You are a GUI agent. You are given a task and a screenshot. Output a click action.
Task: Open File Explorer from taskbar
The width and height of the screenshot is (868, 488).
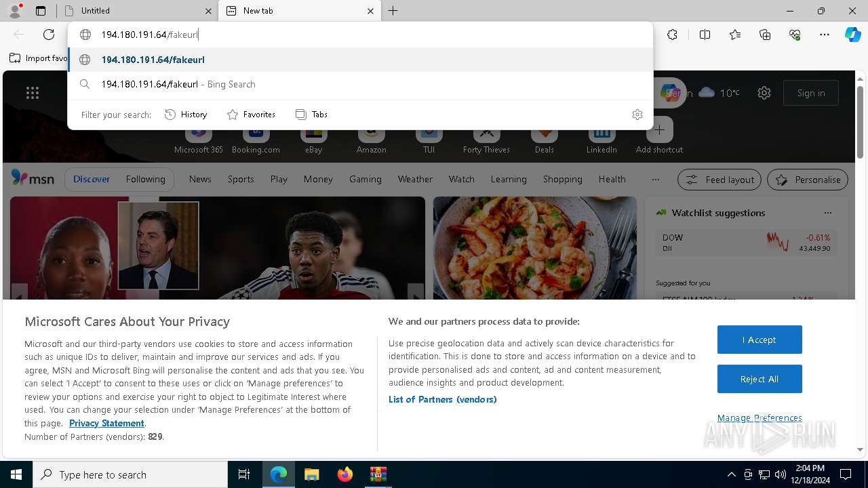(x=311, y=474)
